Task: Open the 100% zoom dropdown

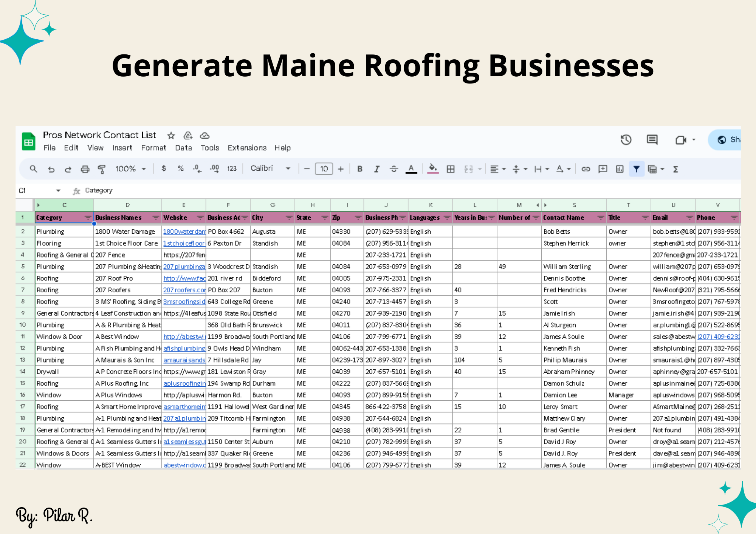Action: [130, 169]
